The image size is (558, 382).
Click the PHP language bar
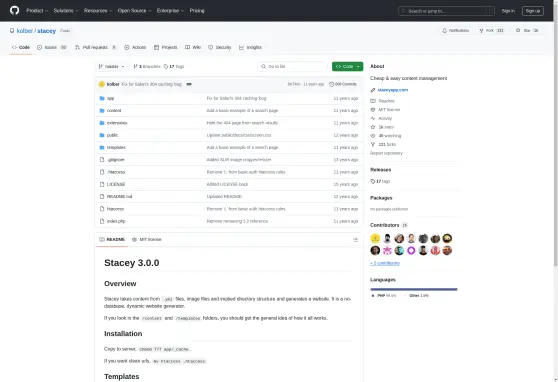413,289
